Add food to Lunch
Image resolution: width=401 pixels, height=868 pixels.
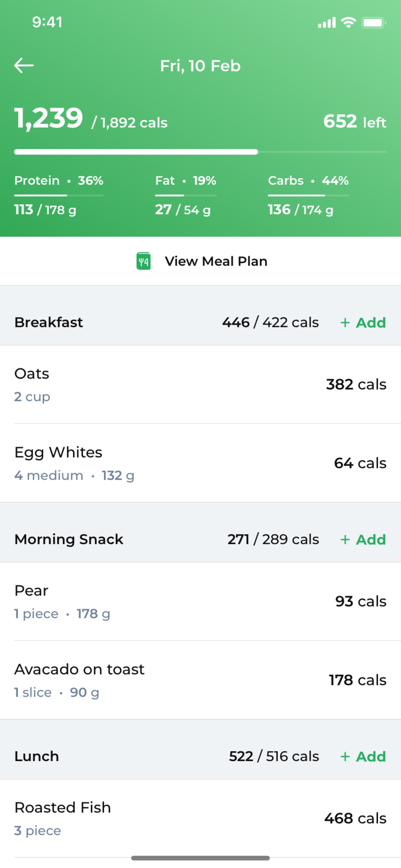click(x=363, y=756)
